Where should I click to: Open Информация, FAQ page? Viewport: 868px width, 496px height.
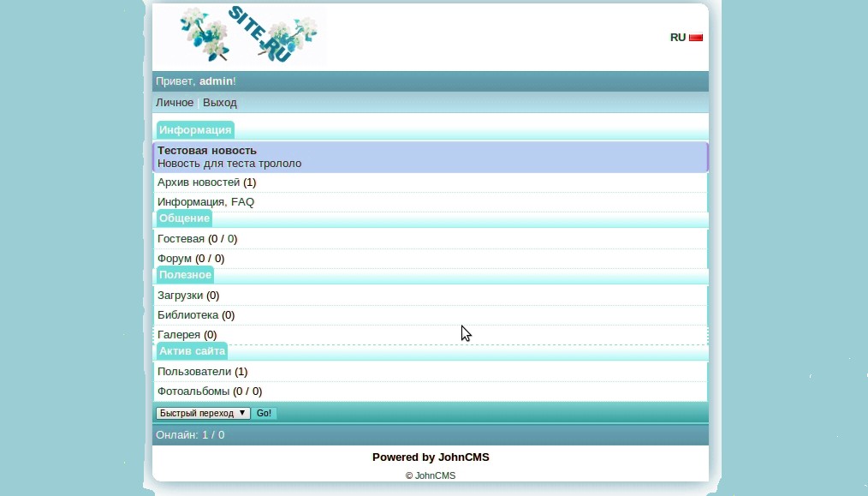(x=206, y=201)
